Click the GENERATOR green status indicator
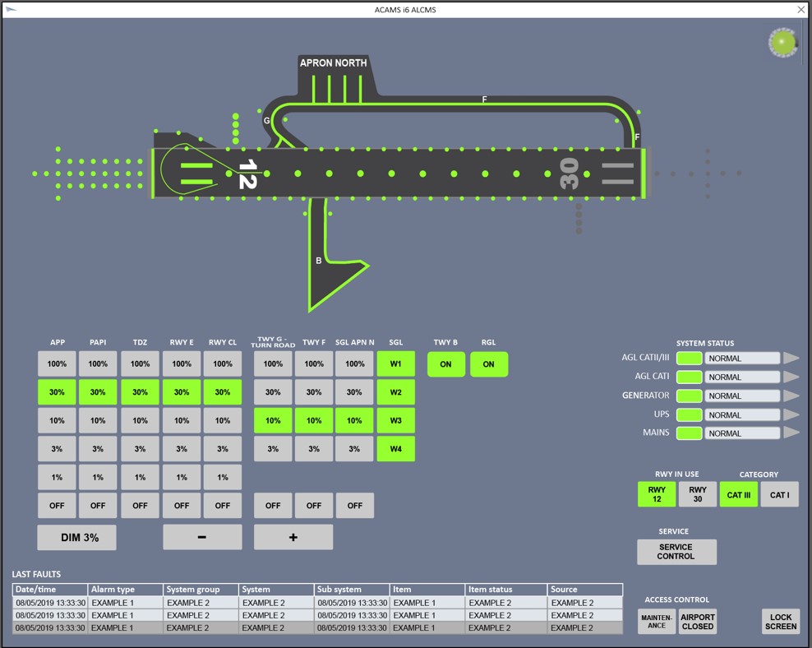 coord(689,396)
